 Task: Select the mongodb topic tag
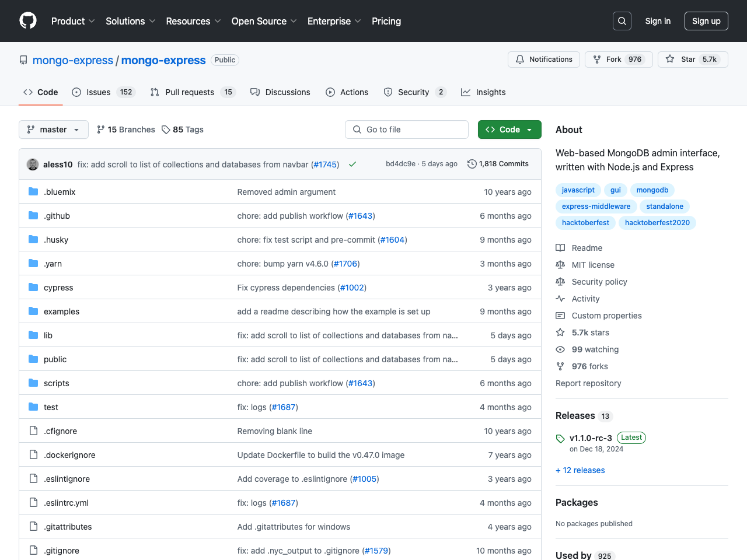652,190
